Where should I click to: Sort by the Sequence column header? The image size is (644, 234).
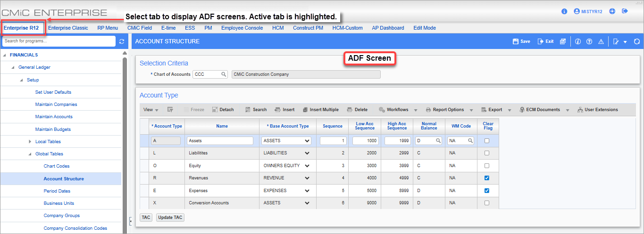tap(333, 126)
